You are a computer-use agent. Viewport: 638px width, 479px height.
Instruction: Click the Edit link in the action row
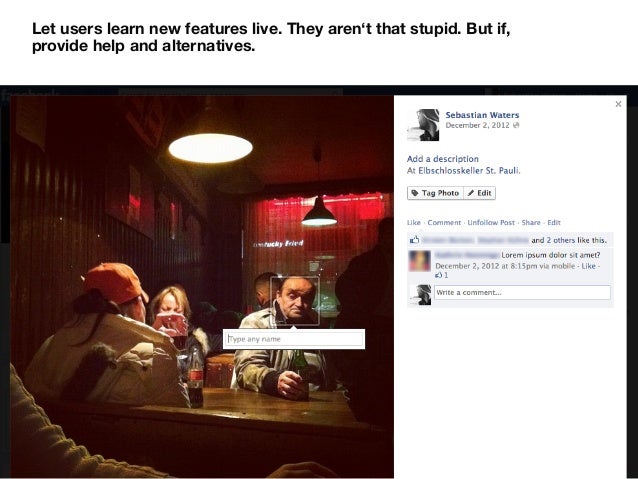554,223
